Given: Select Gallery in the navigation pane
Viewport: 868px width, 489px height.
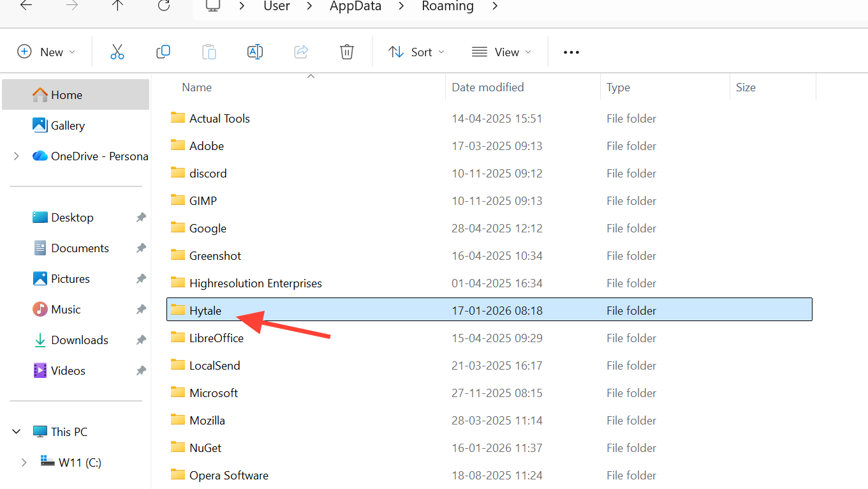Looking at the screenshot, I should [x=68, y=126].
